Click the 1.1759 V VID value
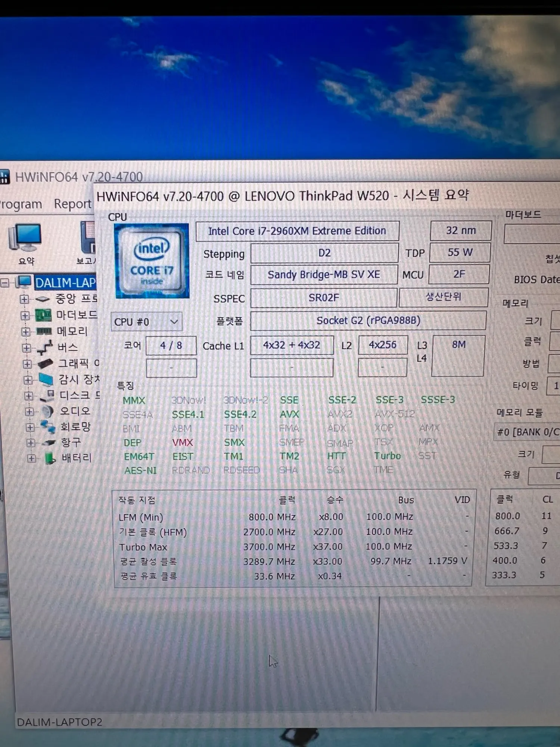 pyautogui.click(x=448, y=561)
